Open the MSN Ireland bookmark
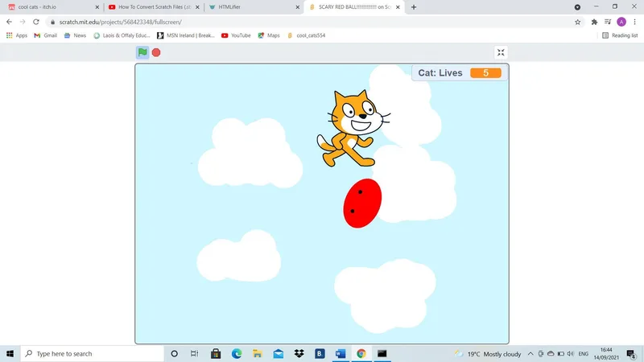644x362 pixels. coord(186,35)
